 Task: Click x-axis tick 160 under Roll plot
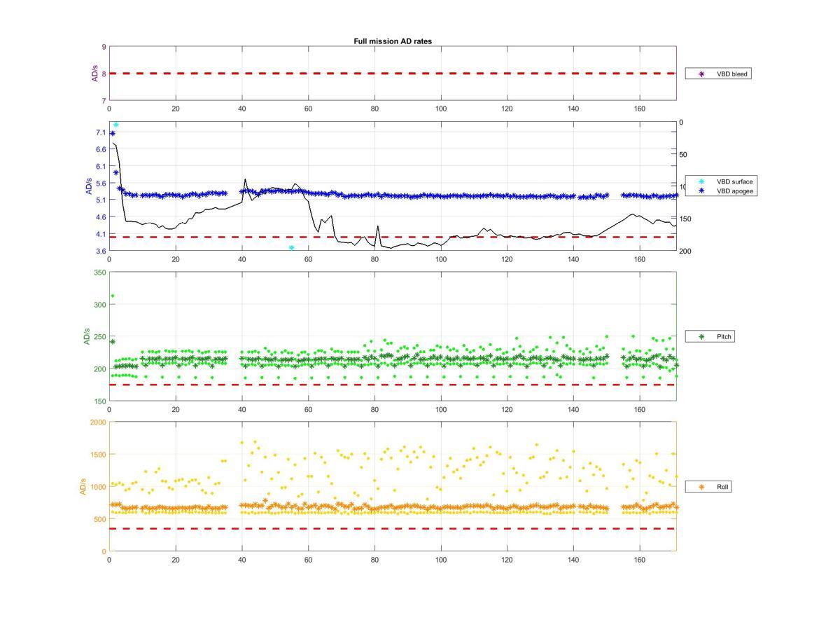pos(640,560)
